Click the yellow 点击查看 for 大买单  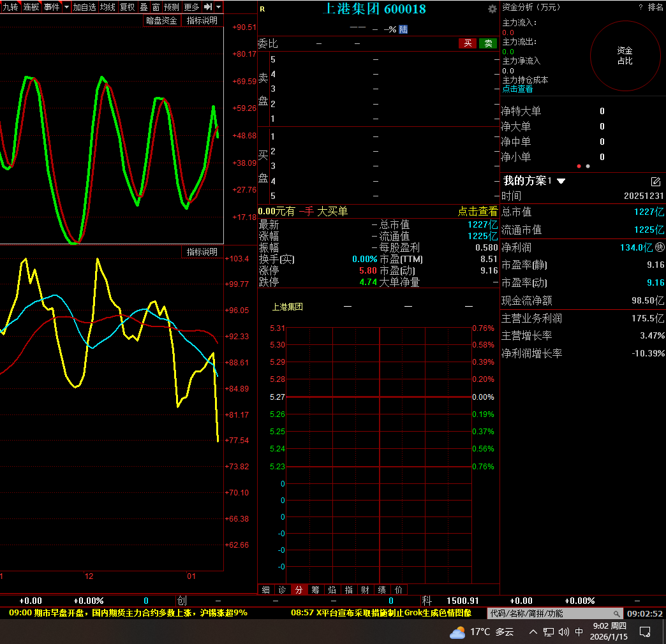(x=477, y=211)
